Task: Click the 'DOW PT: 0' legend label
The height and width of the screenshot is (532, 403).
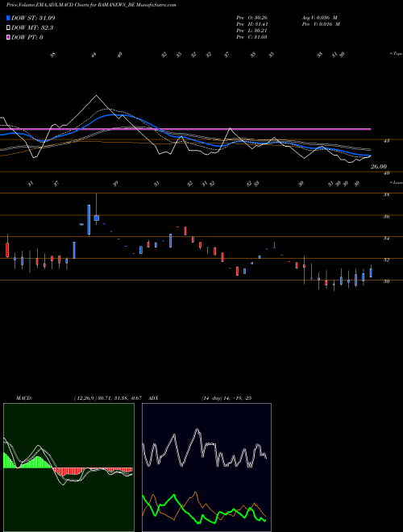Action: 27,37
